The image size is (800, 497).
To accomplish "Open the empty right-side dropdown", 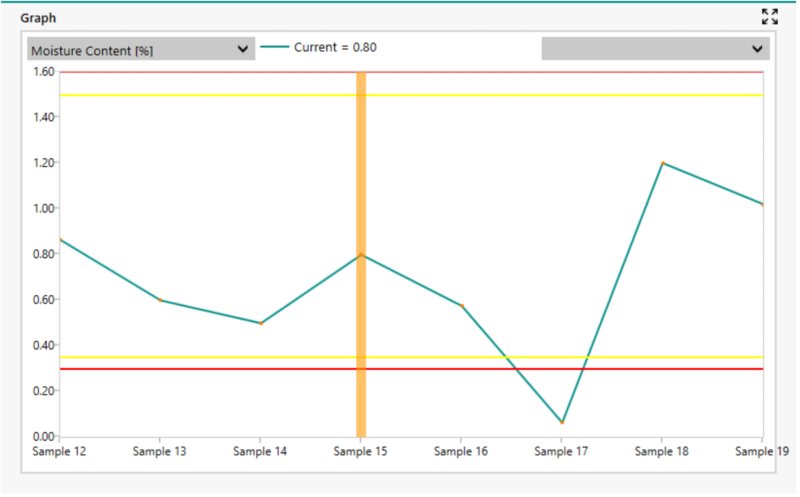I will click(x=655, y=49).
